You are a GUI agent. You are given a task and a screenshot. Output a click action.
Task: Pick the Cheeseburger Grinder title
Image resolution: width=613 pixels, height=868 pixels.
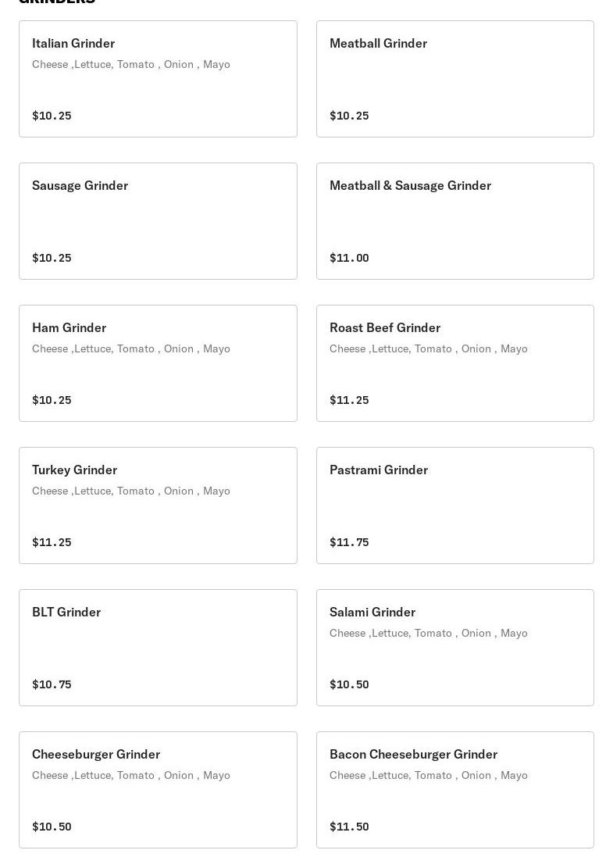coord(96,755)
